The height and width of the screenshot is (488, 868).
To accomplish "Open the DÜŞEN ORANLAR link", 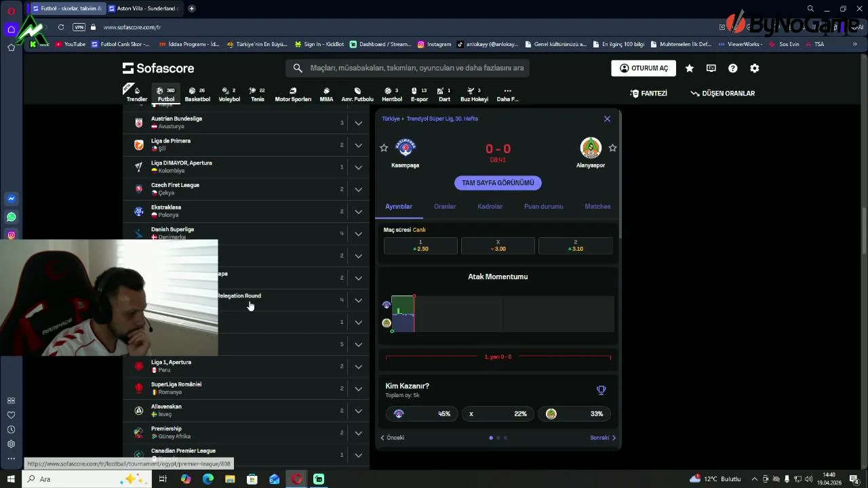I will pos(722,94).
